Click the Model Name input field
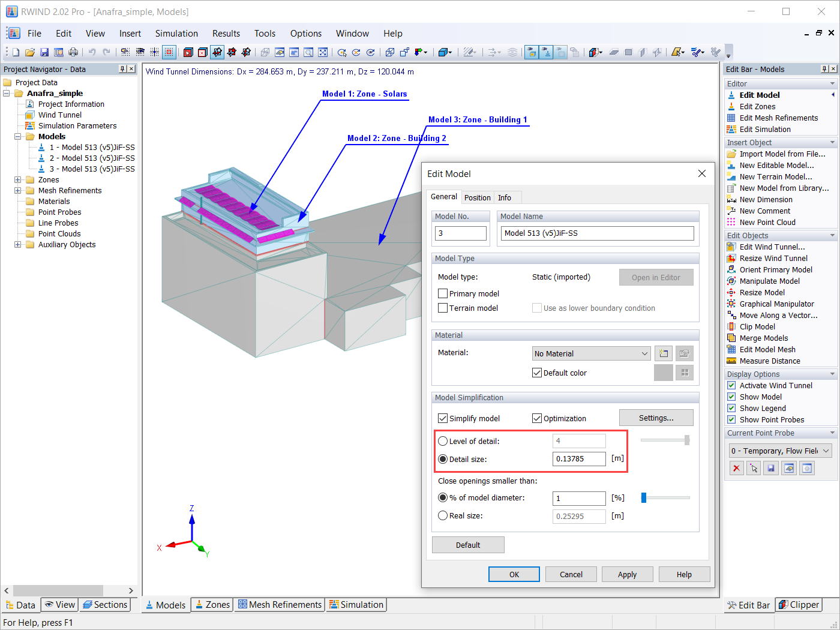The width and height of the screenshot is (840, 630). [598, 233]
